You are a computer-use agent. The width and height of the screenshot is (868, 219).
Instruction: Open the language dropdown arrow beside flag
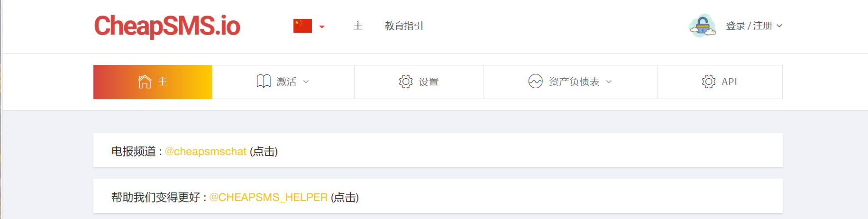pyautogui.click(x=322, y=27)
